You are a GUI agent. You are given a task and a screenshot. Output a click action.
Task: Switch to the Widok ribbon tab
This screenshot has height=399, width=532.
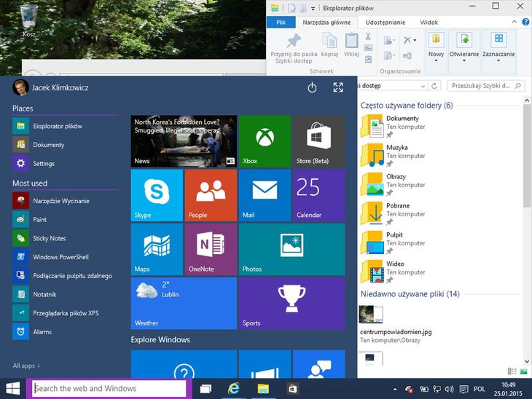tap(429, 23)
